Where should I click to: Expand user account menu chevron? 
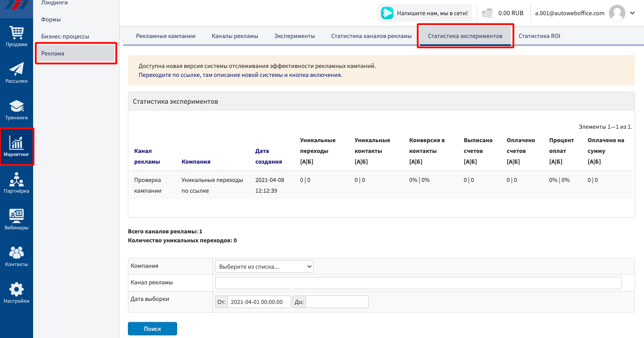632,13
